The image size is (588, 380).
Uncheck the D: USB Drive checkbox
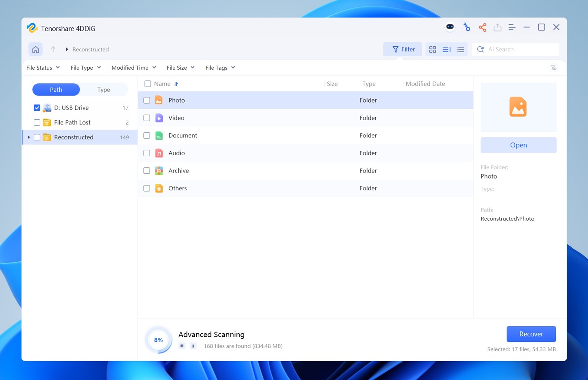pyautogui.click(x=37, y=108)
